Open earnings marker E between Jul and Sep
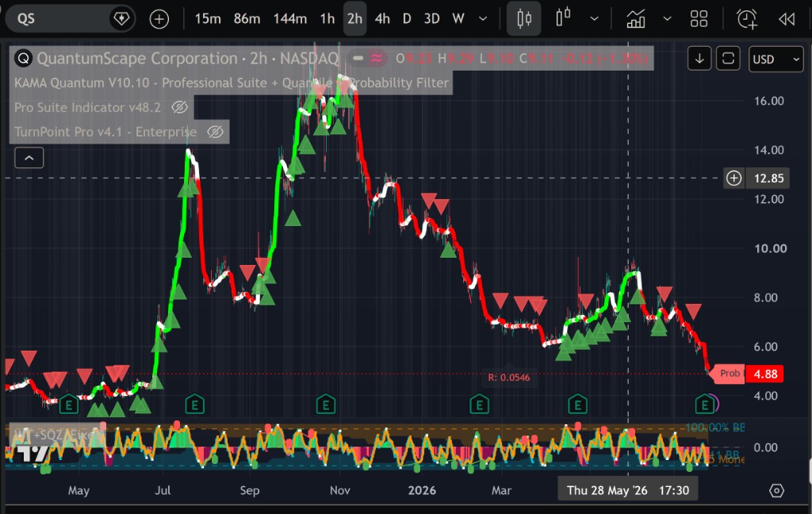This screenshot has height=514, width=812. (195, 405)
